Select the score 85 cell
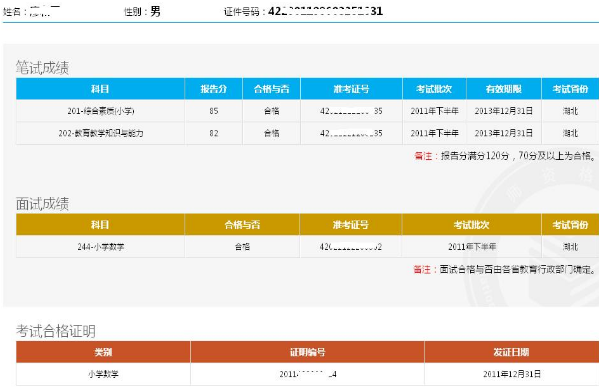The height and width of the screenshot is (388, 600). point(214,111)
